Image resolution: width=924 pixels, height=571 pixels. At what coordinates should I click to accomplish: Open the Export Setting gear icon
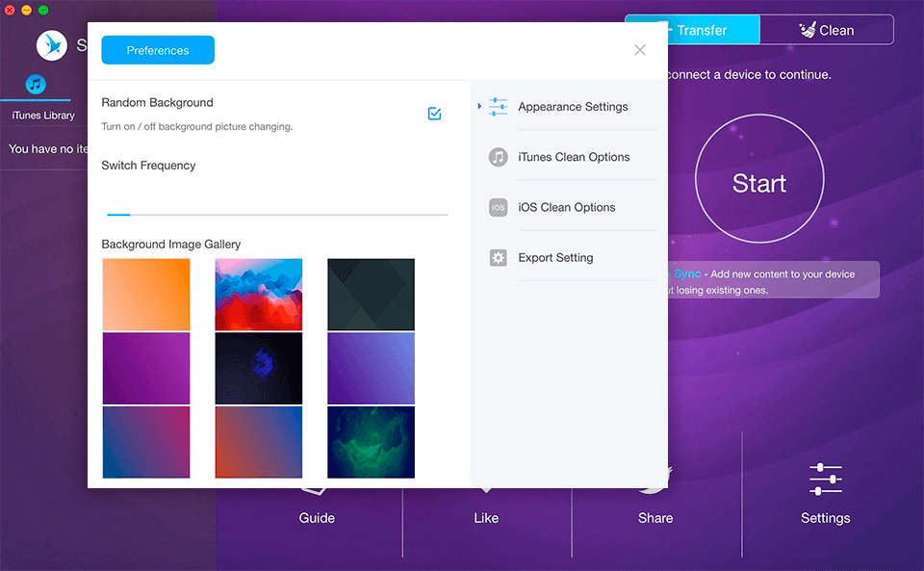[498, 257]
